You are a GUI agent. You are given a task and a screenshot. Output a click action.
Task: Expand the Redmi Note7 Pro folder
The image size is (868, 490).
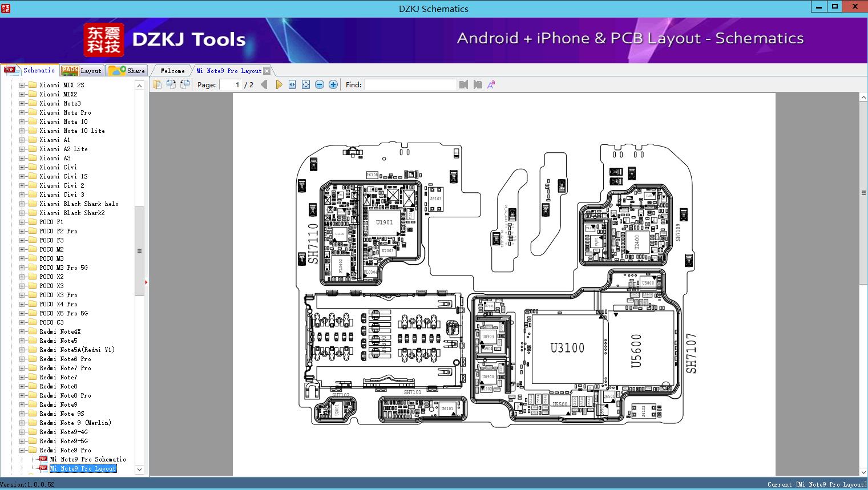(x=22, y=368)
